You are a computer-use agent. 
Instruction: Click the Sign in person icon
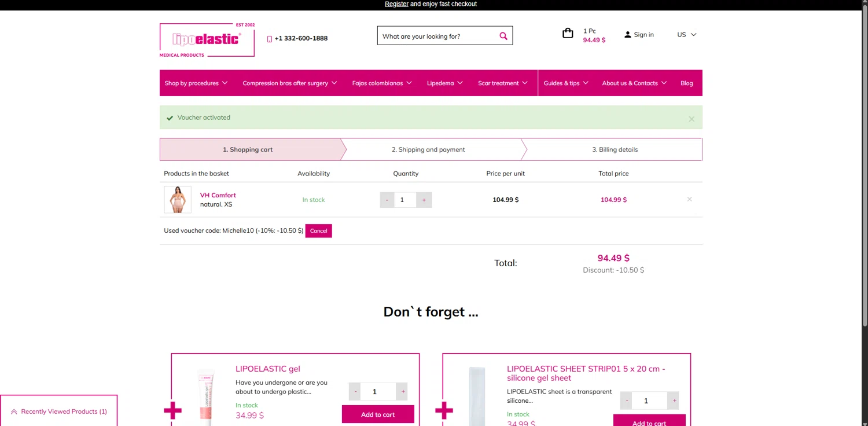[x=627, y=35]
